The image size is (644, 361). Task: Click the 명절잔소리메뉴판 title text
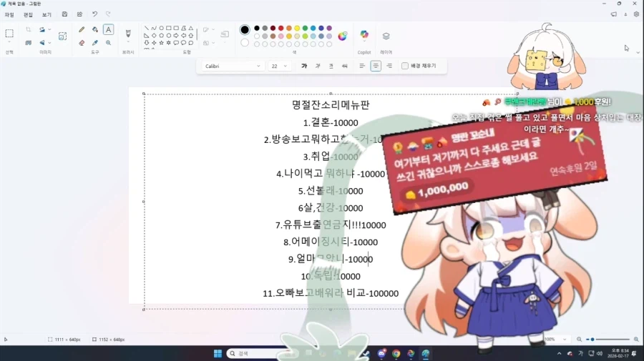[x=331, y=105]
